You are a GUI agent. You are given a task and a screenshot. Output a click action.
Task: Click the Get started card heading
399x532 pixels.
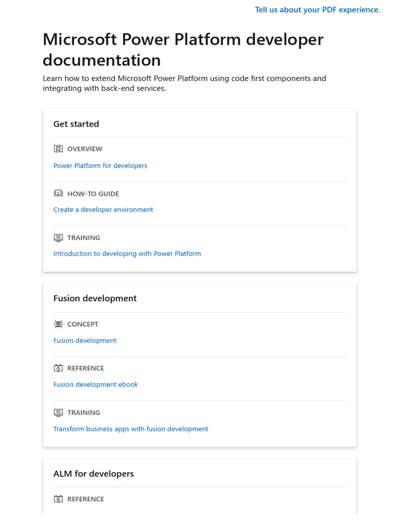[76, 124]
